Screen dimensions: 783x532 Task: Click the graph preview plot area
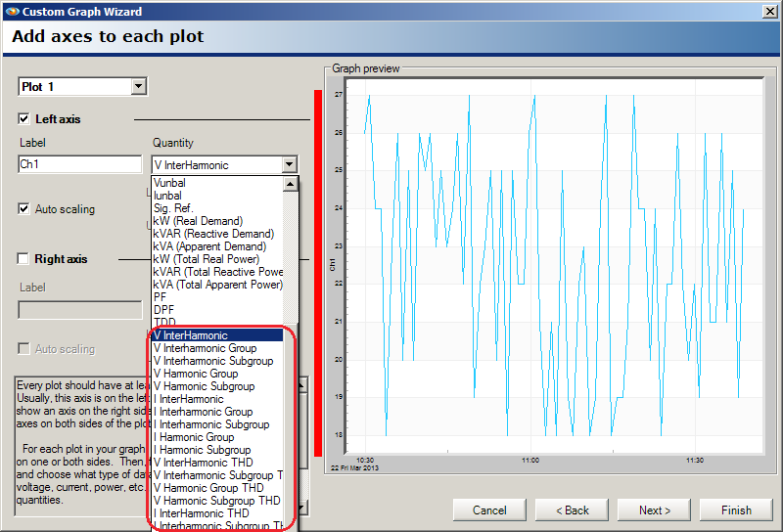[554, 265]
